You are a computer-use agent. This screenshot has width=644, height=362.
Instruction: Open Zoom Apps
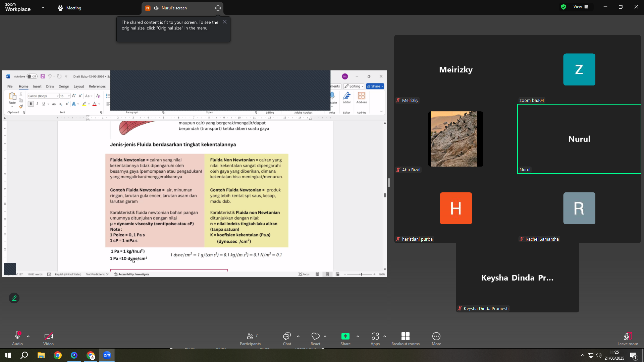[375, 339]
